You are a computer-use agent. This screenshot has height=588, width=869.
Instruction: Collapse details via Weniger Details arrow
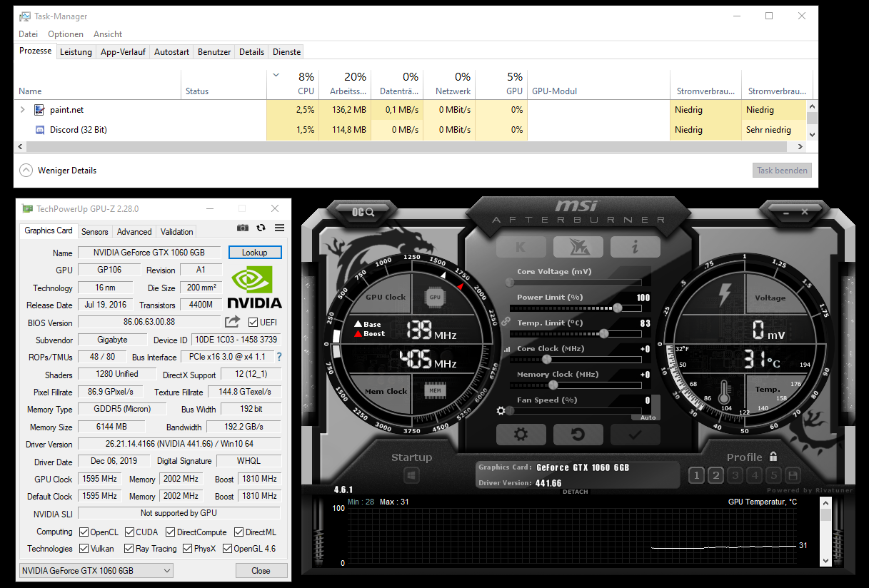point(26,171)
